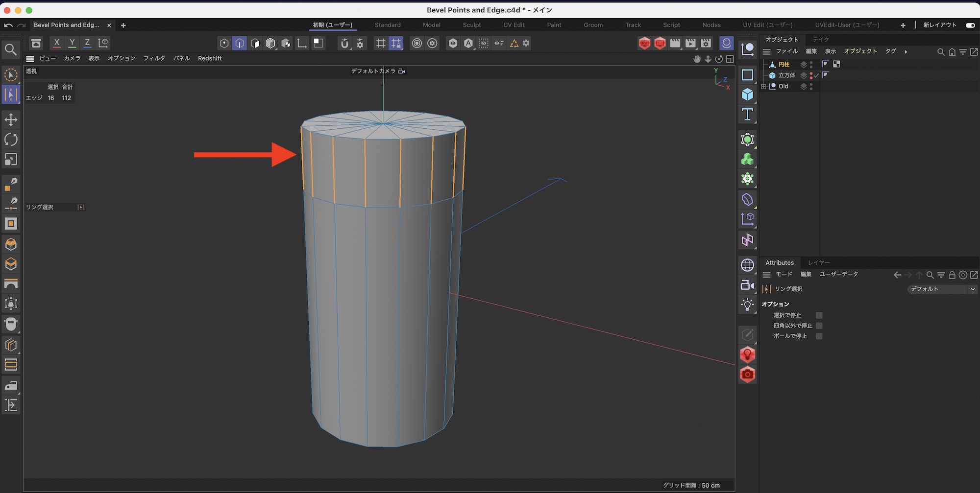Expand the Old object hierarchy

pos(764,87)
